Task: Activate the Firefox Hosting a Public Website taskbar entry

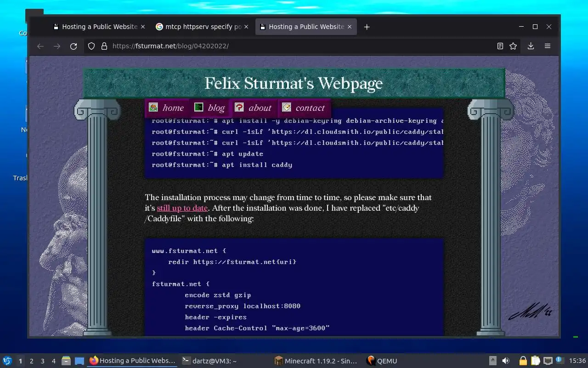Action: 132,361
